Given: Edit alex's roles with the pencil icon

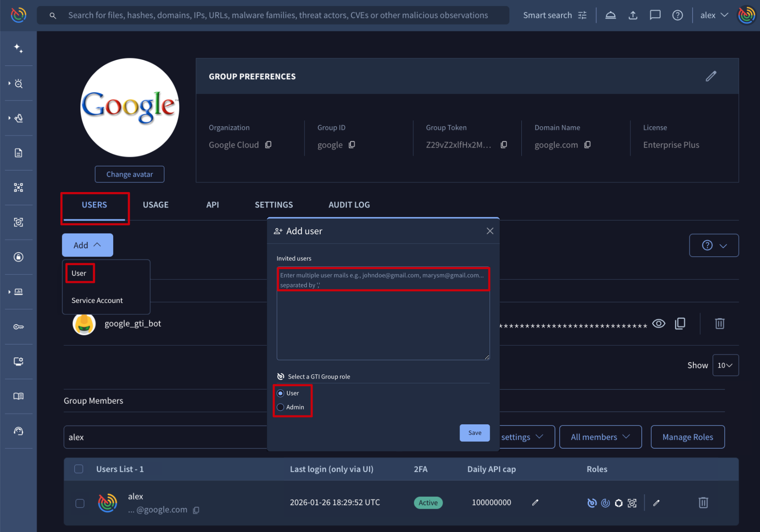Looking at the screenshot, I should (656, 503).
